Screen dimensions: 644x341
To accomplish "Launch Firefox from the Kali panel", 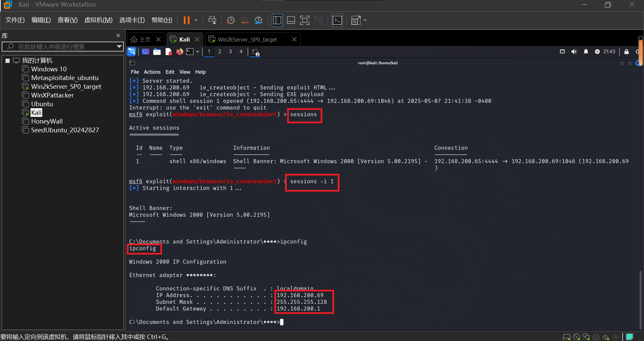I will 180,52.
